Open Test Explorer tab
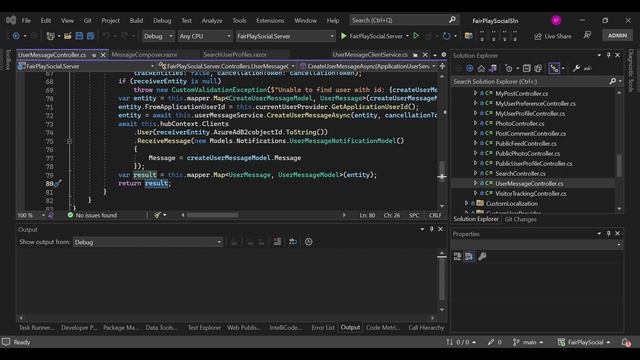The image size is (640, 360). point(204,327)
